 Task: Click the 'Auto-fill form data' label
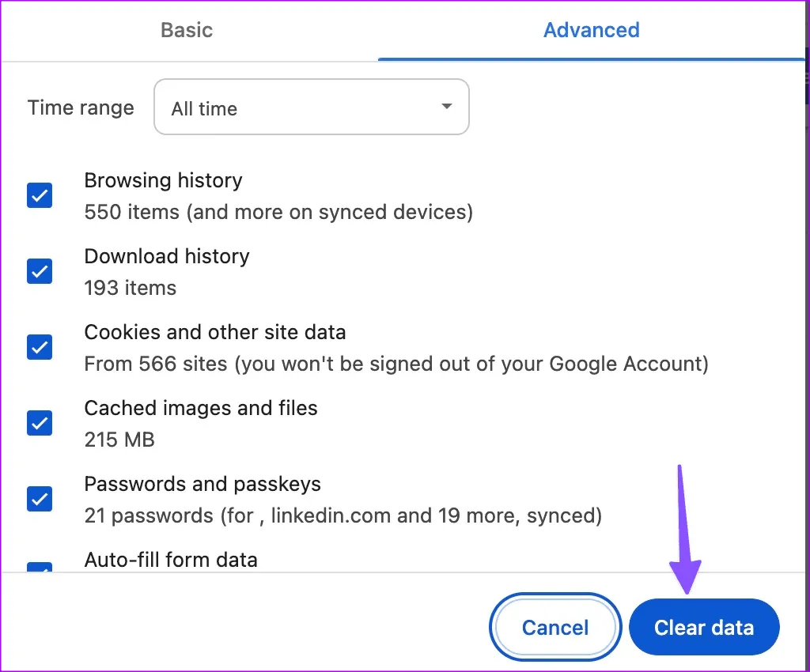coord(171,561)
